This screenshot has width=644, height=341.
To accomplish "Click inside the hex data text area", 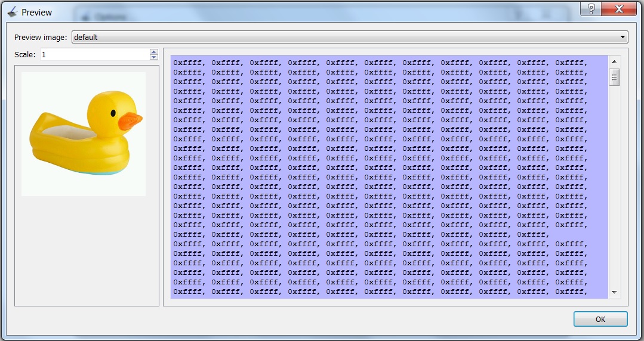I will click(389, 177).
